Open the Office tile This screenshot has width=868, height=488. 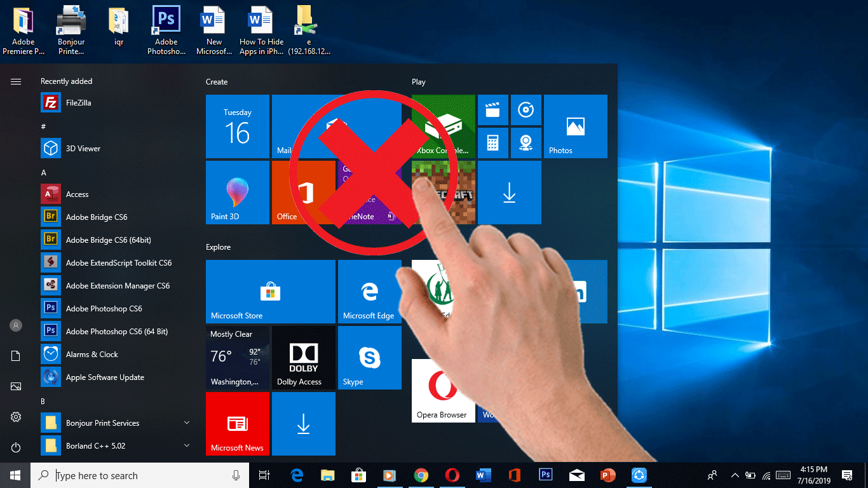click(303, 193)
